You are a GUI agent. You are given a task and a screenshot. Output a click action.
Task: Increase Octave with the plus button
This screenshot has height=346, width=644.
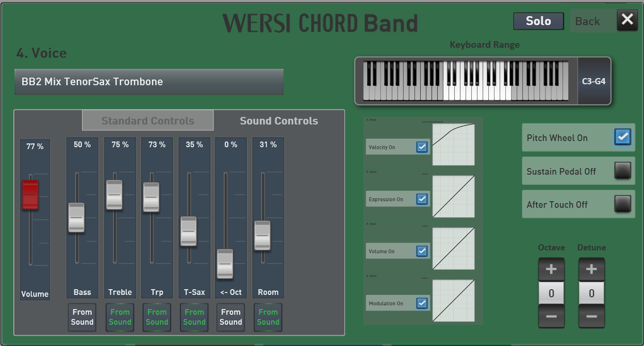point(551,269)
